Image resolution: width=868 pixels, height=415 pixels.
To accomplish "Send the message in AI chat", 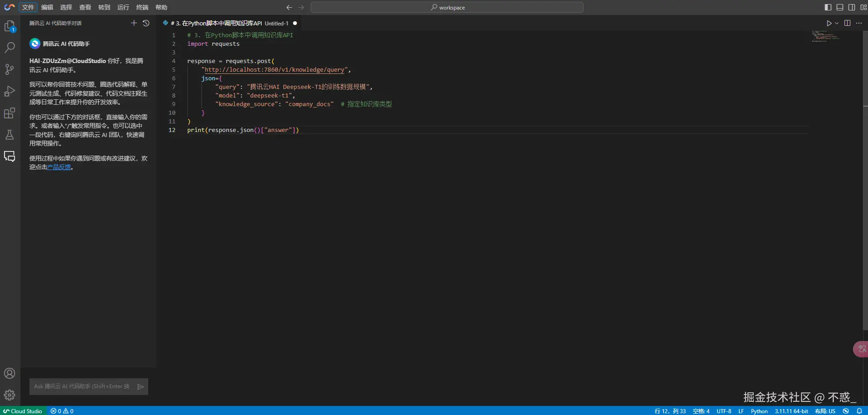I will coord(141,386).
